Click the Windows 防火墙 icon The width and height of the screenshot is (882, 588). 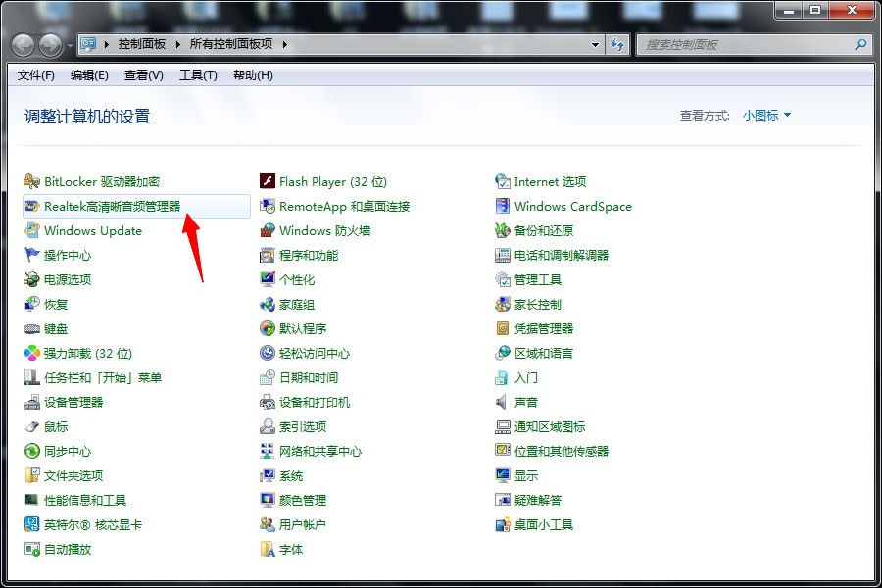coord(268,230)
